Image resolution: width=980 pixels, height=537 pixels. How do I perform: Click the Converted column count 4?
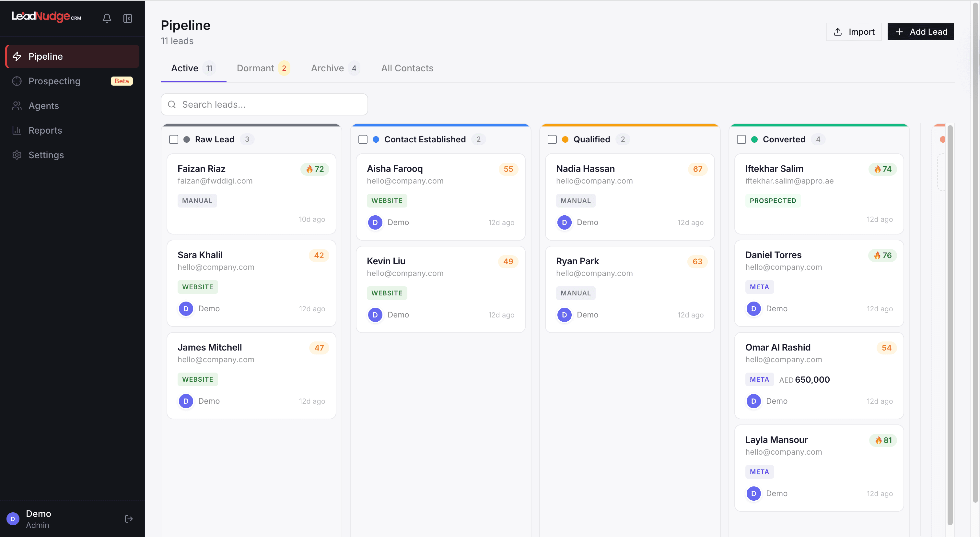818,139
